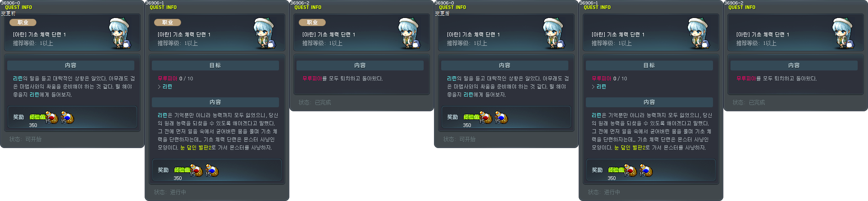Click the 经验值 EXP icon in the 变更前 panel
868x201 pixels.
tap(37, 117)
